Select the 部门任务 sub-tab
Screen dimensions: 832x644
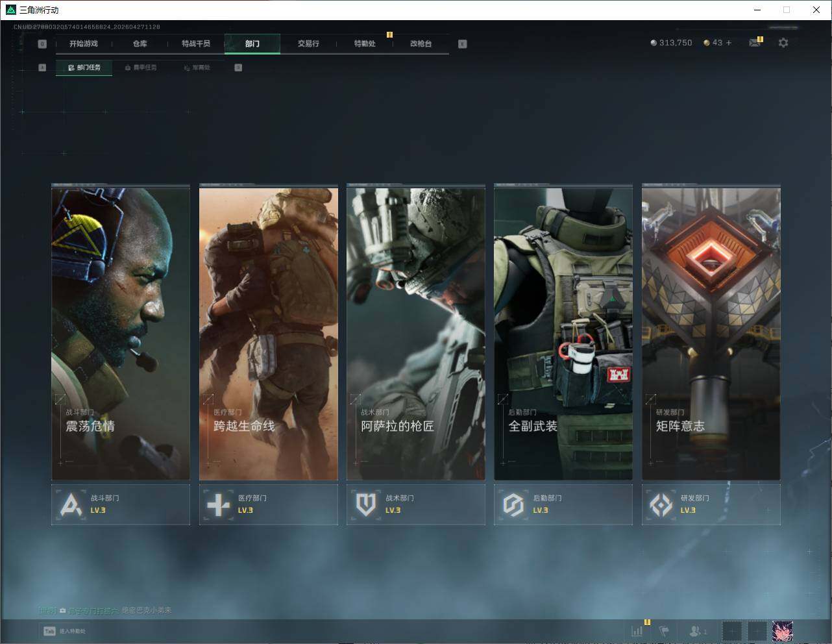click(x=84, y=68)
